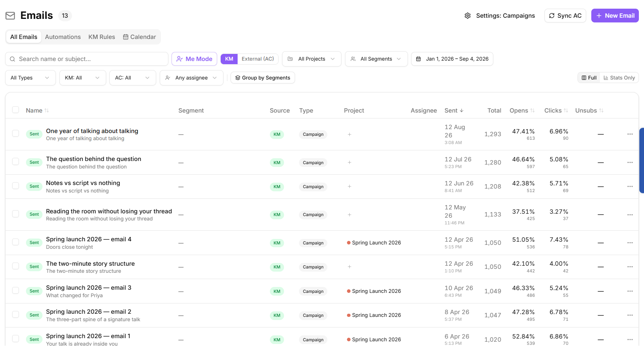Click the search magnifier icon
644x346 pixels.
pos(13,59)
